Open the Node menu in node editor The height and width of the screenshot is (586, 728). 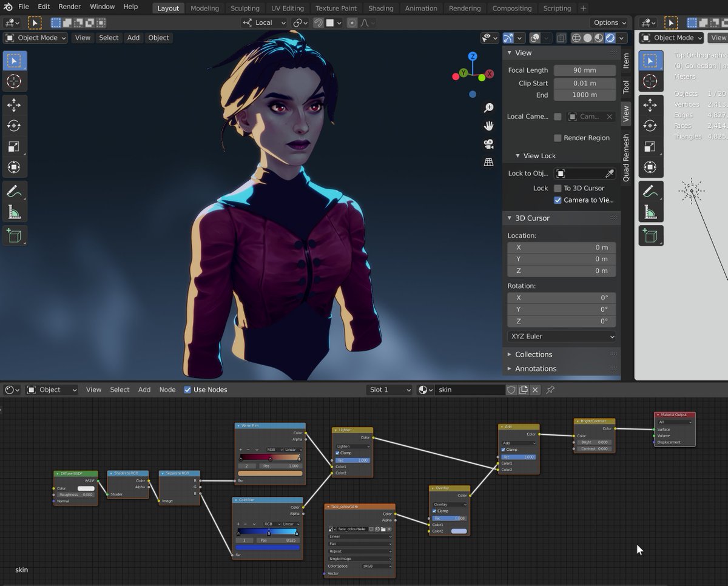pyautogui.click(x=167, y=389)
